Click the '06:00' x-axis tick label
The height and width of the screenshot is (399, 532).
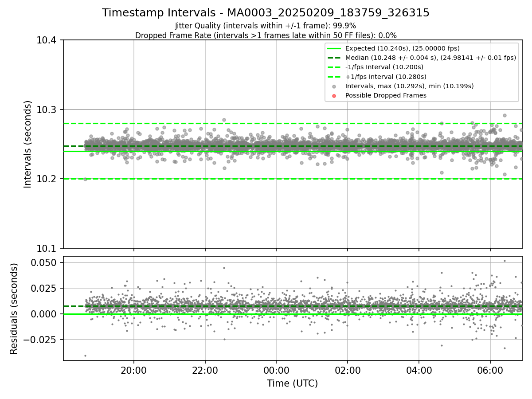[x=490, y=370]
